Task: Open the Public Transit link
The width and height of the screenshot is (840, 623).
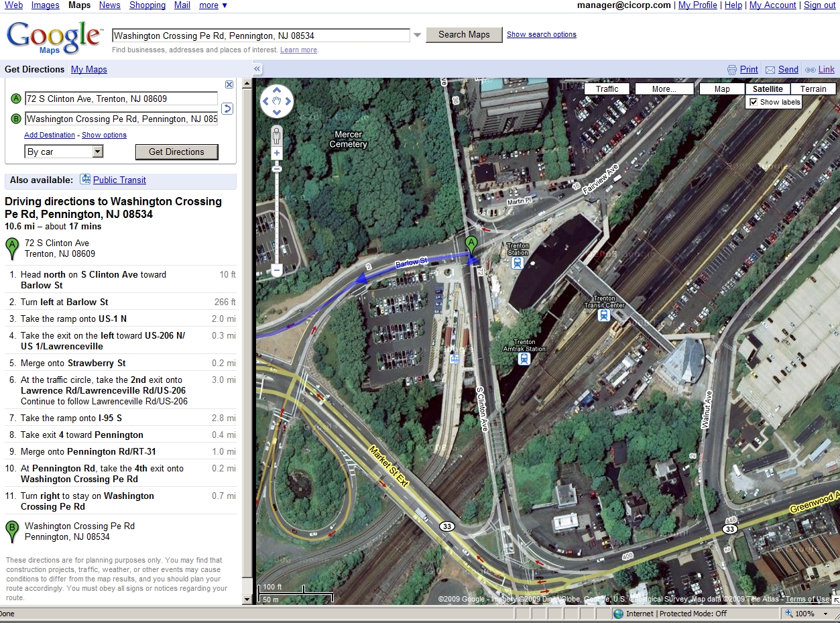Action: [119, 180]
